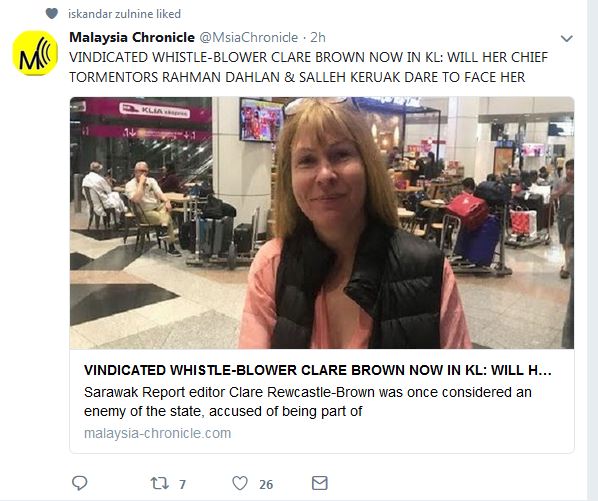Click the retweet count 7

pos(182,484)
